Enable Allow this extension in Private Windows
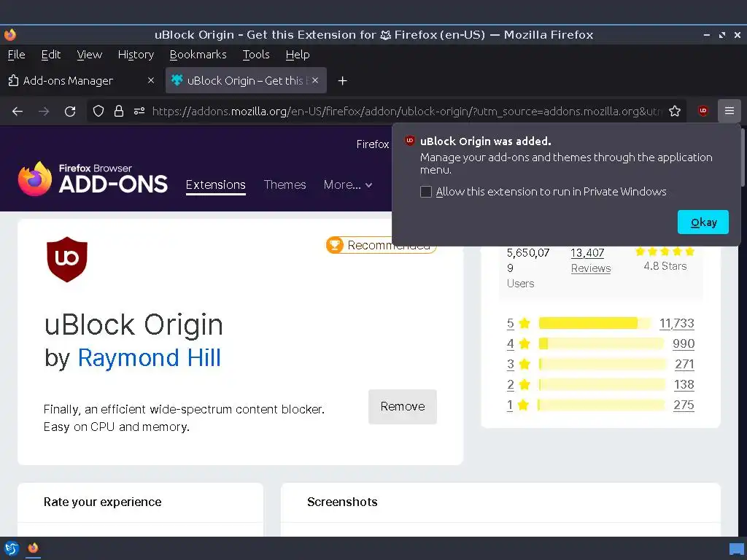The height and width of the screenshot is (560, 747). (426, 192)
